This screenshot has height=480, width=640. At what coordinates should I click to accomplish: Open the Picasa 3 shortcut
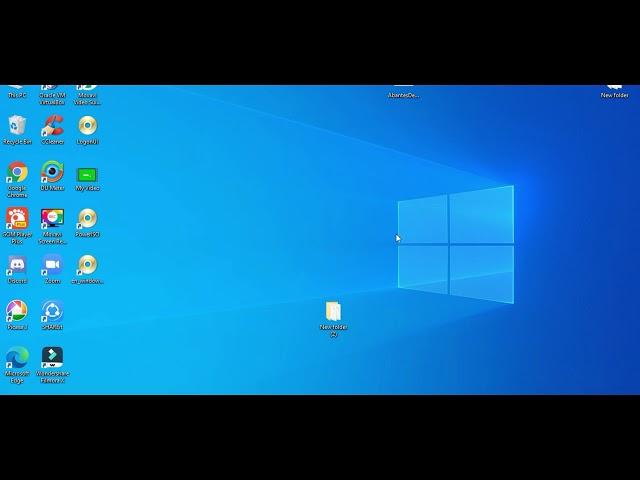17,316
